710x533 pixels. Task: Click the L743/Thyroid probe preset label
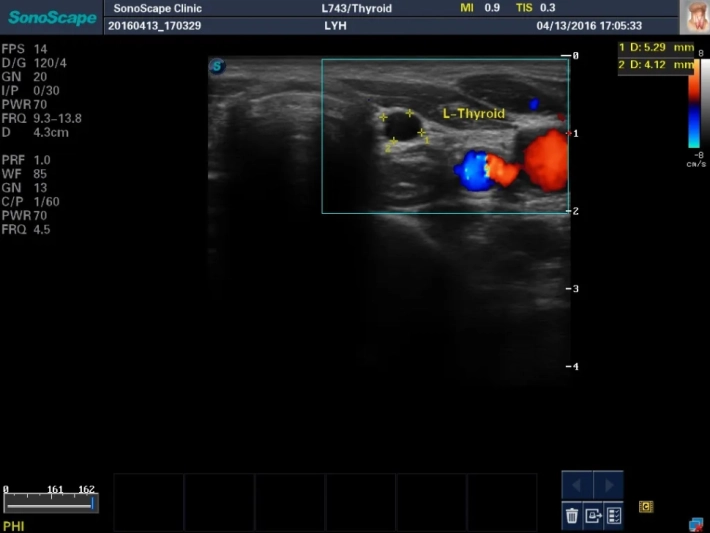350,9
